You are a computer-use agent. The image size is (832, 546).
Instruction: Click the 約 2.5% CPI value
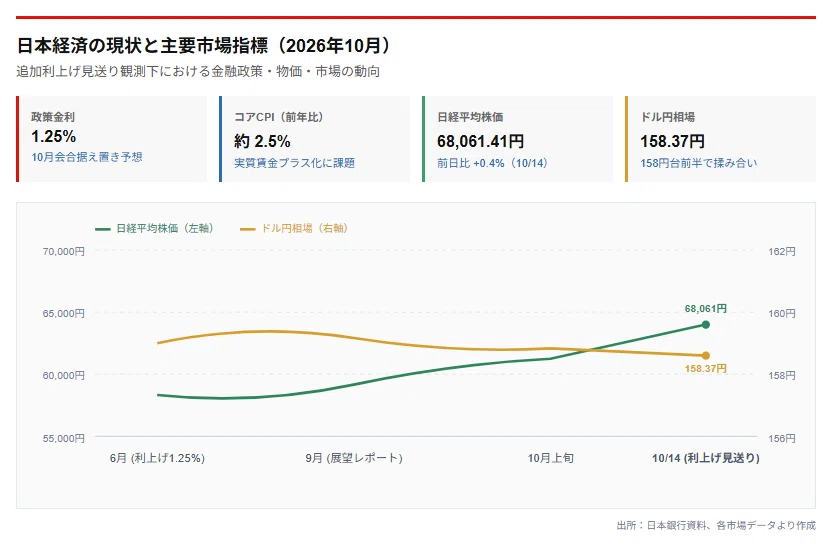click(262, 141)
